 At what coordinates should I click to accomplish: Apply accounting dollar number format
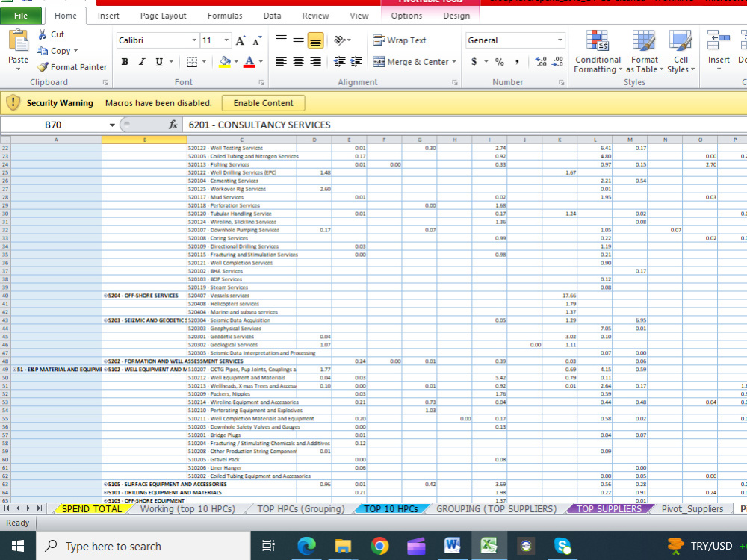pos(474,61)
